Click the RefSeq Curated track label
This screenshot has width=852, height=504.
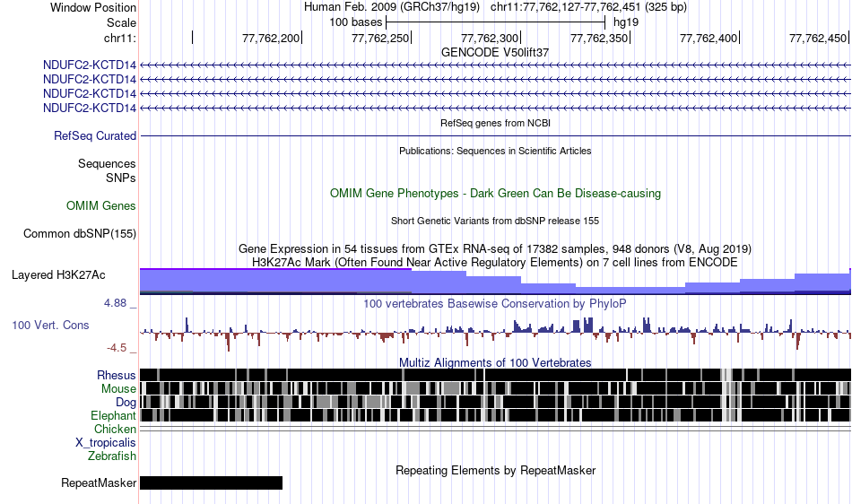click(x=95, y=135)
